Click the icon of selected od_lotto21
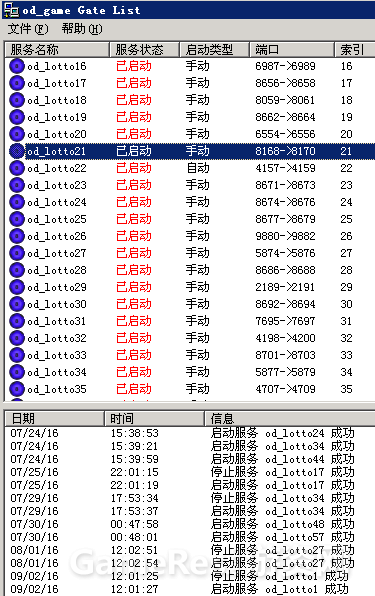Screen dimensions: 375x596 tap(17, 151)
